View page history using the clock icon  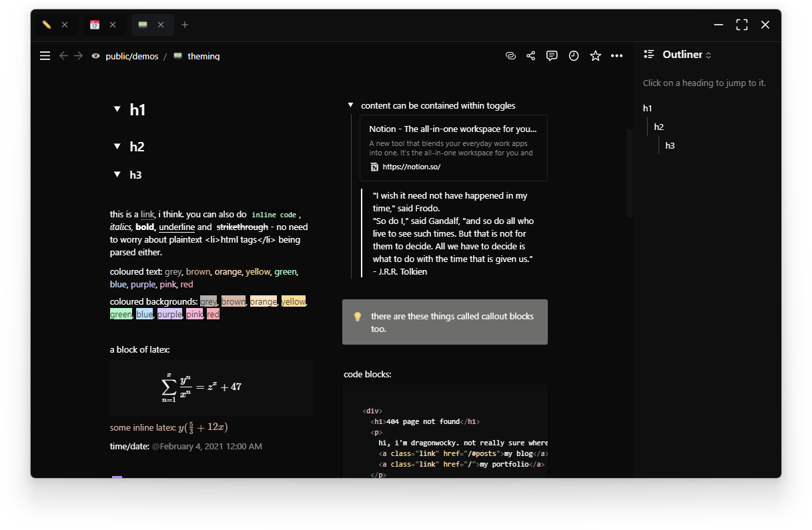click(573, 56)
